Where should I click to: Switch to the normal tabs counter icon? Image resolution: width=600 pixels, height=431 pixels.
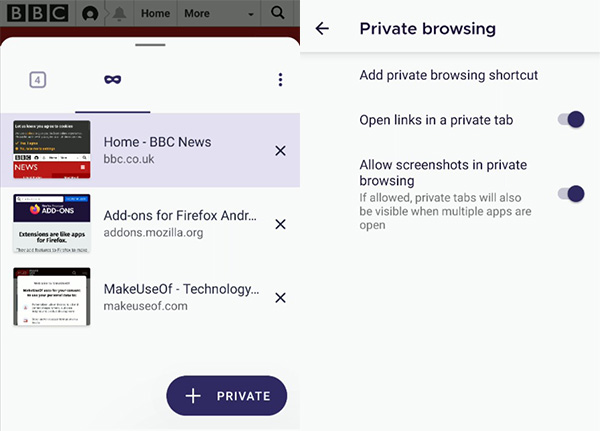[x=38, y=80]
